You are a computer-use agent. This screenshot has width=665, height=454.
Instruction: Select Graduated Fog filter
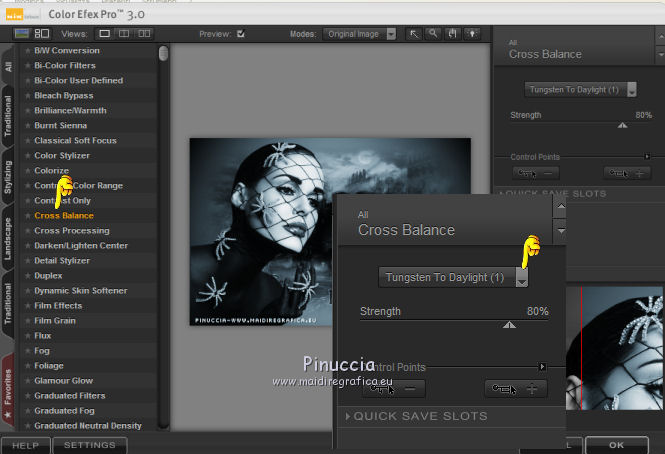[x=64, y=411]
